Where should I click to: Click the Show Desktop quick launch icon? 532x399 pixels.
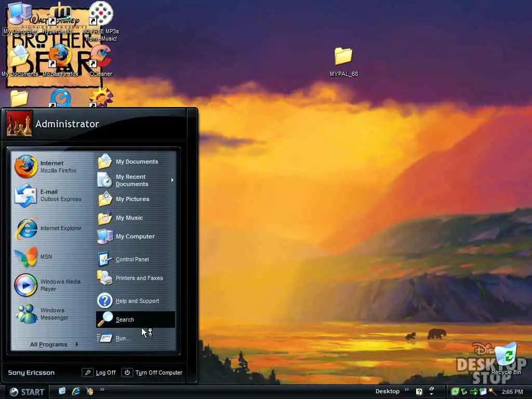click(x=62, y=391)
